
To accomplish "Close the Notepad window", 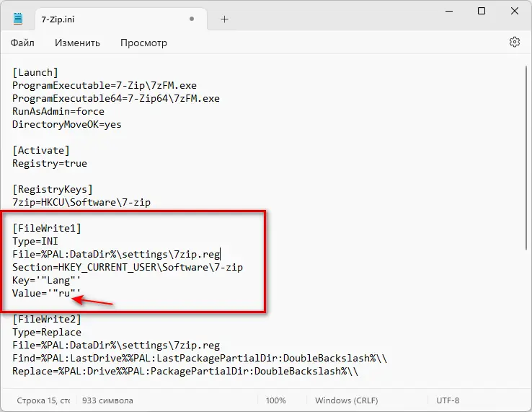I will pyautogui.click(x=515, y=11).
